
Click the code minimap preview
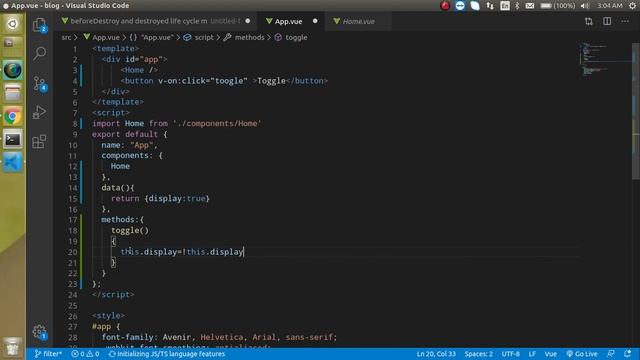point(605,59)
